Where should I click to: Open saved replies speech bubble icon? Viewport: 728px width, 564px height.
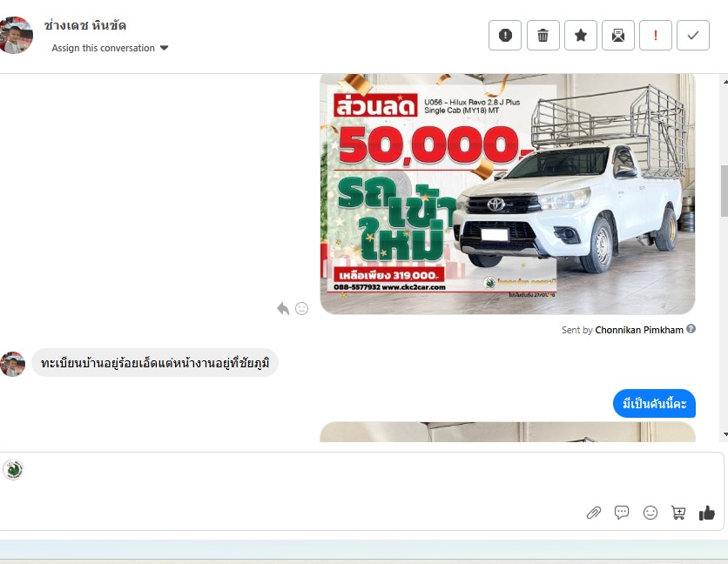[x=622, y=513]
